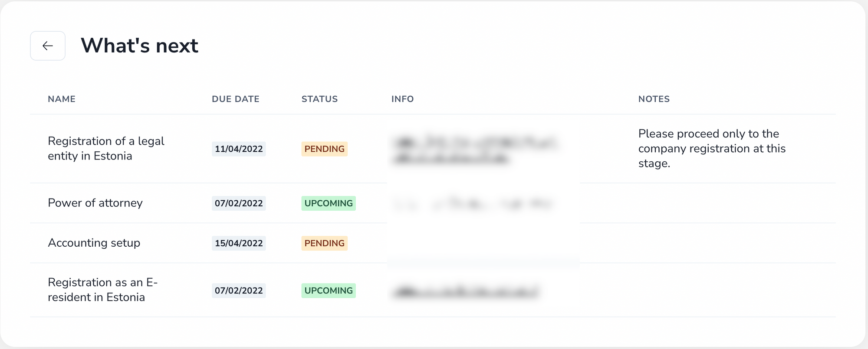Viewport: 868px width, 349px height.
Task: Click Power of attorney's 07/02/2022 date
Action: 239,203
